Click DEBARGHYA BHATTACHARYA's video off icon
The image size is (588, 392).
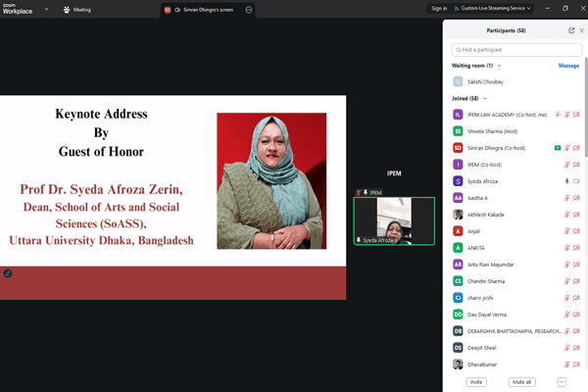(x=576, y=331)
